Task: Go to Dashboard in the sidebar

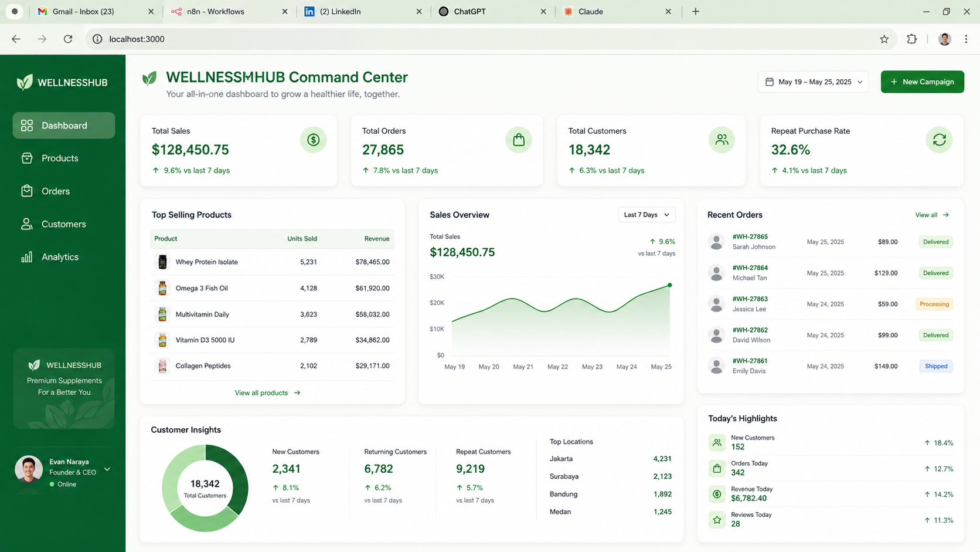Action: 64,126
